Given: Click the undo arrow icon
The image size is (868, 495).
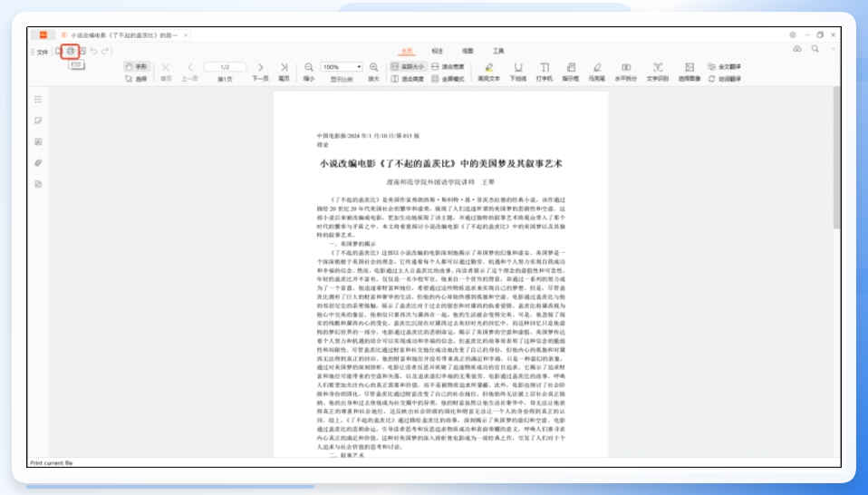Looking at the screenshot, I should point(93,51).
